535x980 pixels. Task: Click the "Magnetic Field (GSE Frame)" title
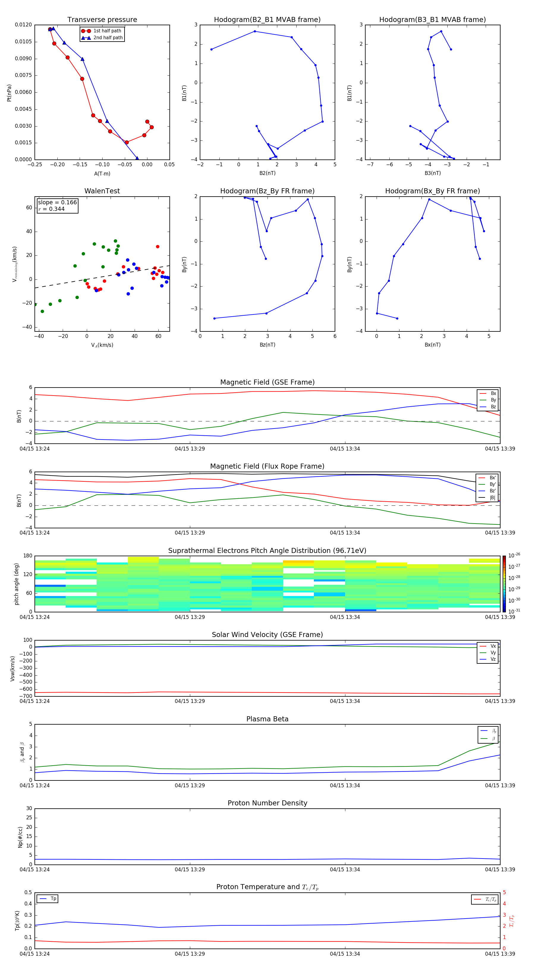[x=267, y=382]
